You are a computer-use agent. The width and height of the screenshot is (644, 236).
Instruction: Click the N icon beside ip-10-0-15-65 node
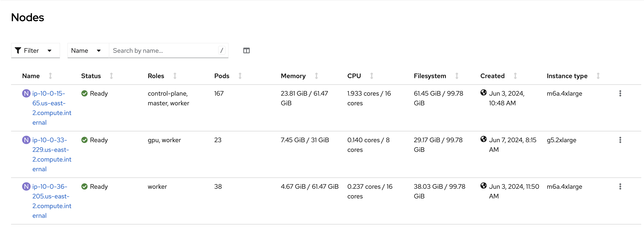[x=26, y=93]
